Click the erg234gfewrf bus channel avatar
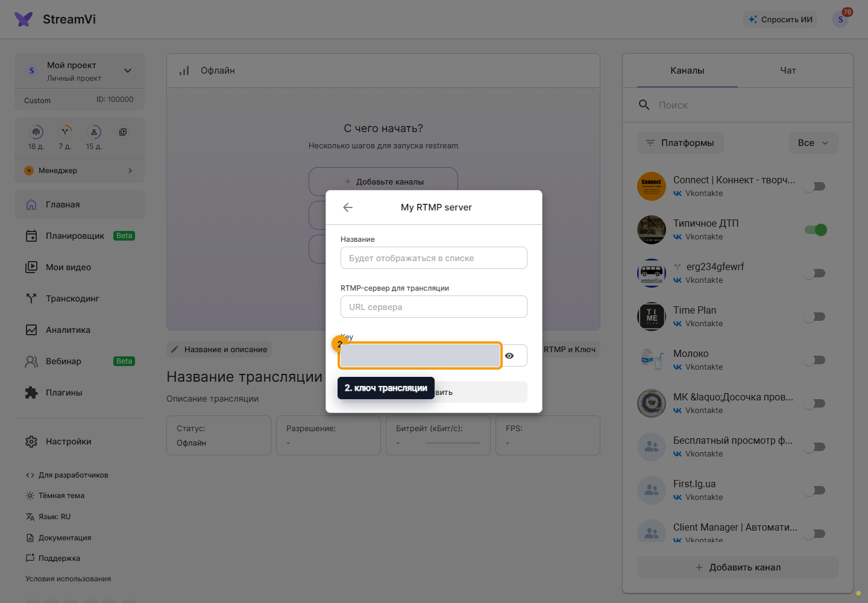Viewport: 868px width, 603px height. [652, 273]
